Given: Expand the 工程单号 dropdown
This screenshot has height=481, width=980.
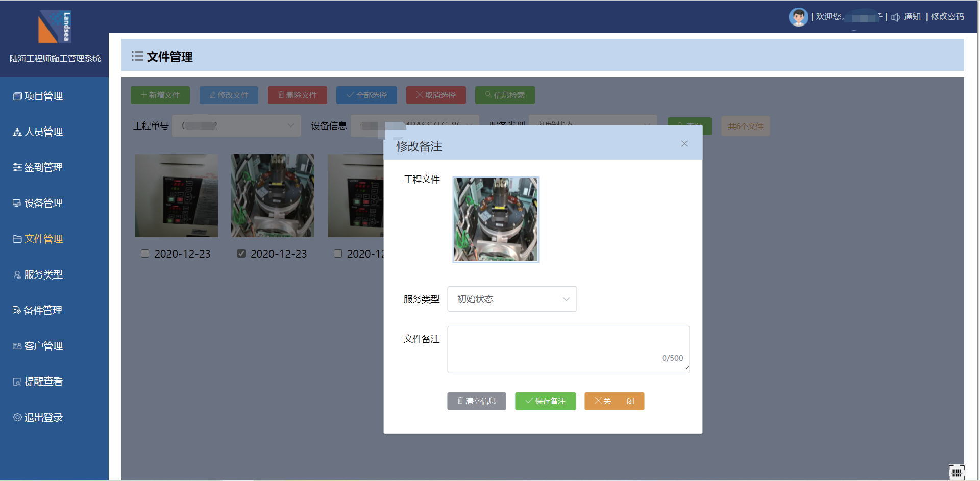Looking at the screenshot, I should click(236, 125).
